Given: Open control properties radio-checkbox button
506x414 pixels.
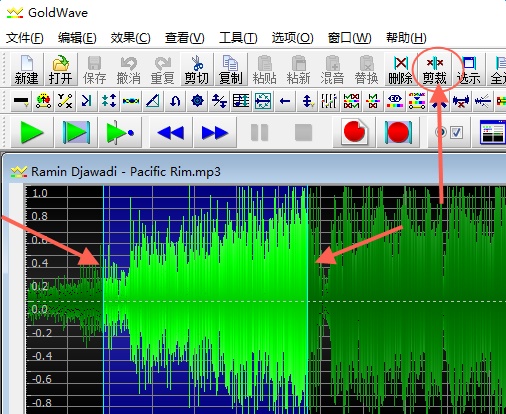Looking at the screenshot, I should (x=449, y=132).
